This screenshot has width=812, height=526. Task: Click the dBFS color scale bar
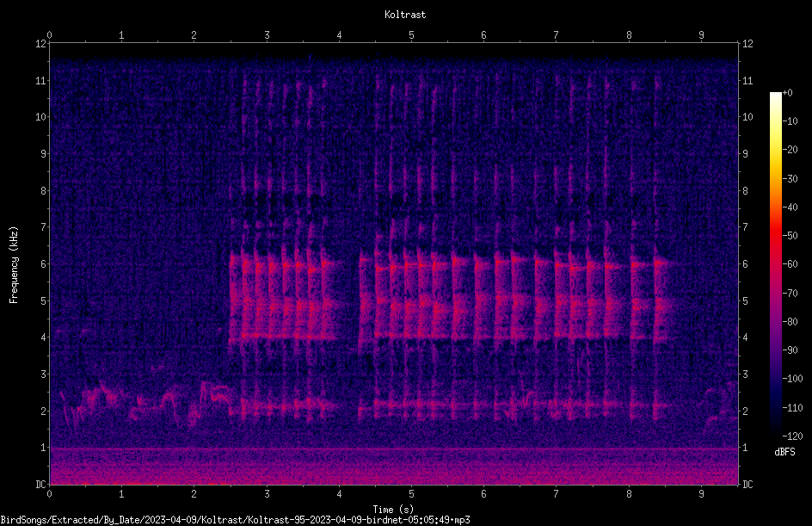[775, 264]
